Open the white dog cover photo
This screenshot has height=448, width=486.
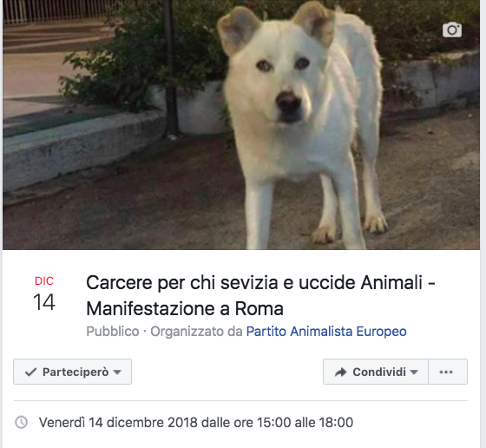[x=241, y=125]
